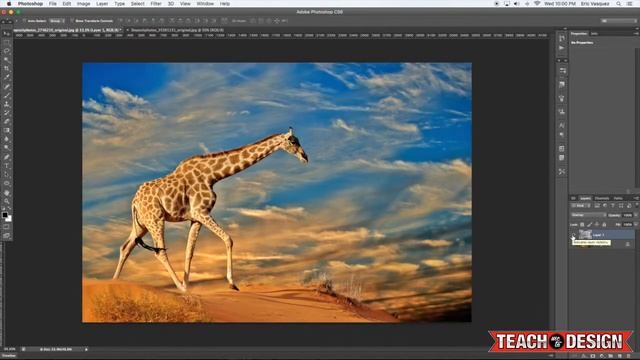The width and height of the screenshot is (640, 360).
Task: Open the collapsed Paragraph panel icon
Action: 562,135
